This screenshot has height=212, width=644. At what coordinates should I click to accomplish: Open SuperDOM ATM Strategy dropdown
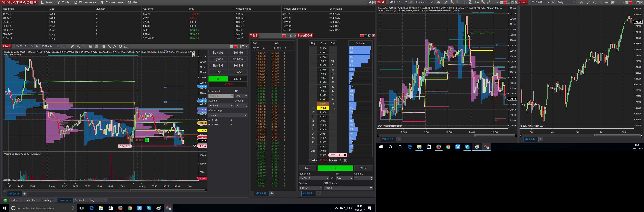point(348,188)
